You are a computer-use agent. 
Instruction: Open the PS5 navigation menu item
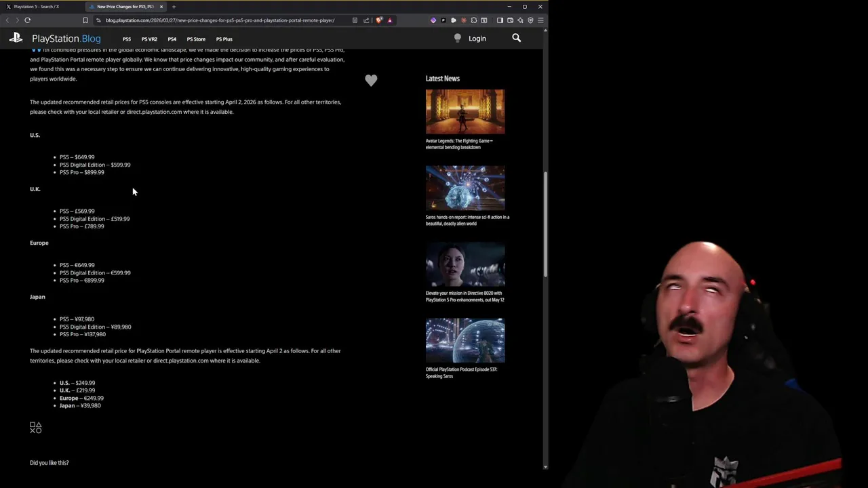point(127,39)
